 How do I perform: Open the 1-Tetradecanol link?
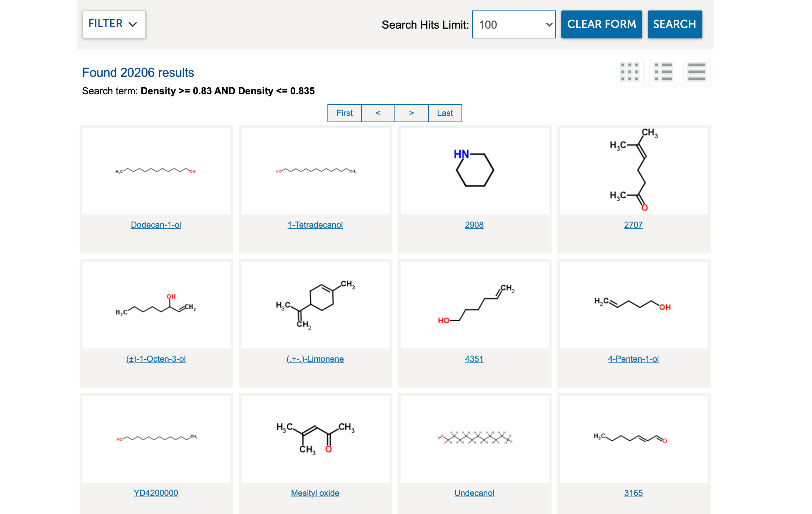point(315,225)
